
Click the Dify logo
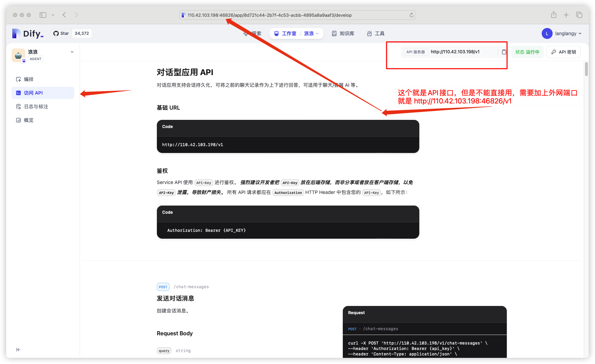[x=28, y=33]
